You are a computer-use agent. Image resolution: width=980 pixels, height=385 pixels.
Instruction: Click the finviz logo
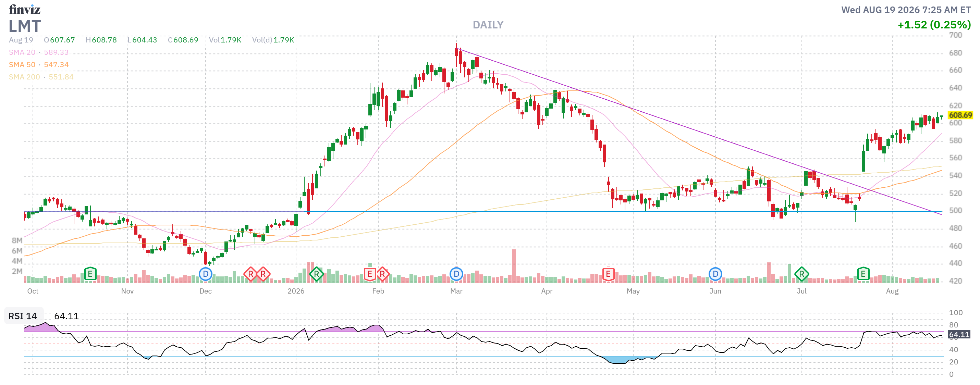coord(25,9)
